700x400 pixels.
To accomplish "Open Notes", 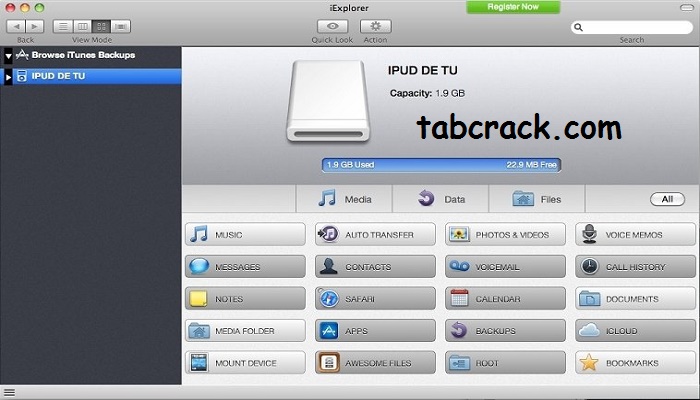I will (245, 299).
